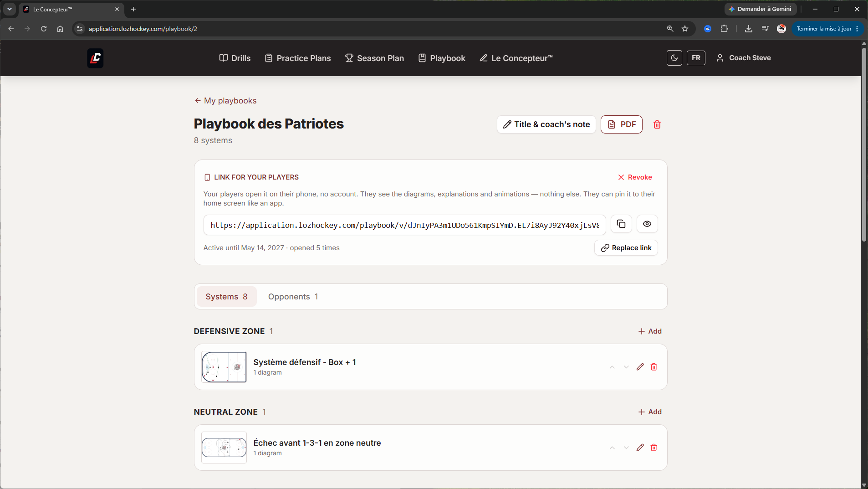Open browser zoom magnifier icon
This screenshot has width=868, height=489.
point(670,29)
